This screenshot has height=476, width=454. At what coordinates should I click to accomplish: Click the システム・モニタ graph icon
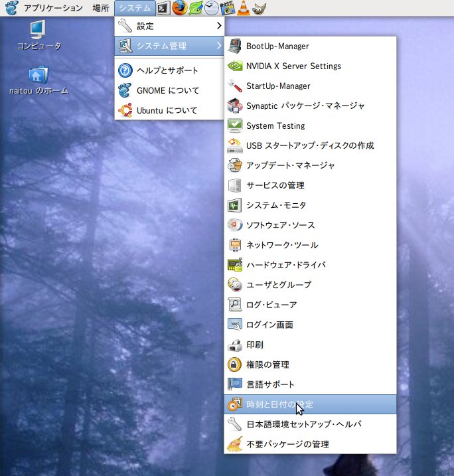235,205
